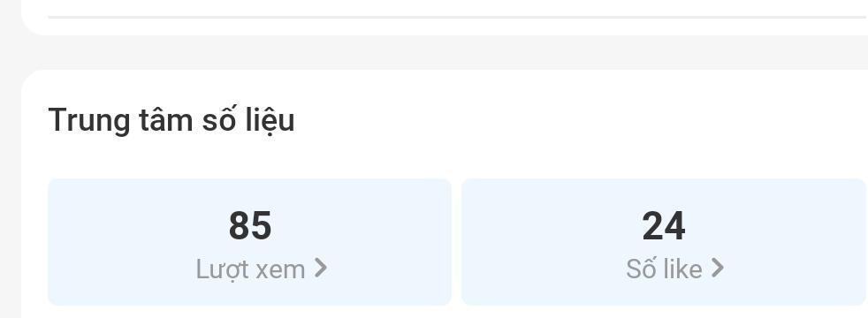Click the chevron arrow beside Số like
Viewport: 868px width, 318px height.
pos(718,269)
